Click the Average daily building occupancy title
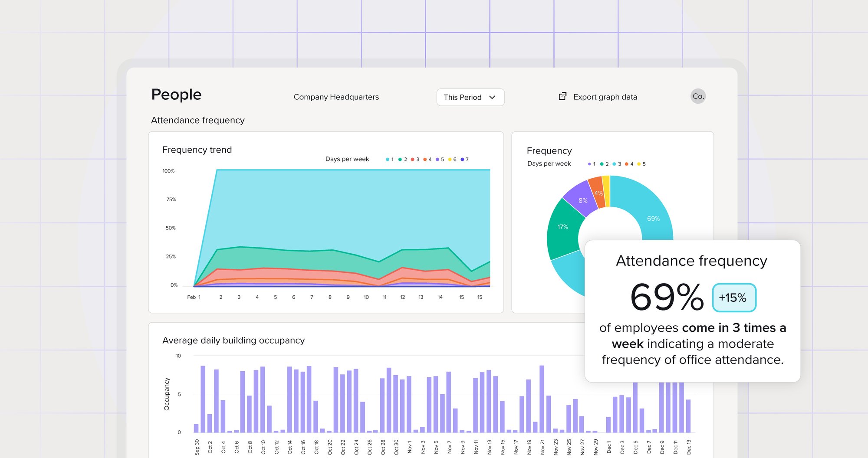 click(233, 340)
